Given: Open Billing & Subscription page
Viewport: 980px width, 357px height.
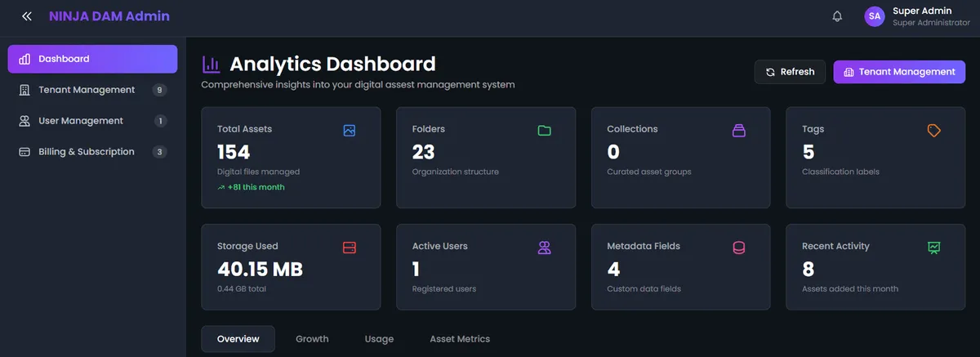Looking at the screenshot, I should [x=87, y=152].
